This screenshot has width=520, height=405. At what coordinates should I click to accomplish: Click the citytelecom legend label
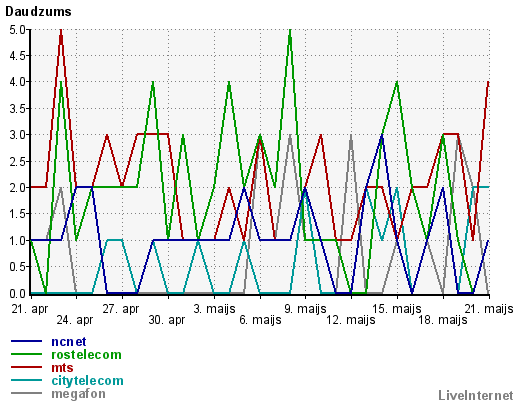[87, 381]
